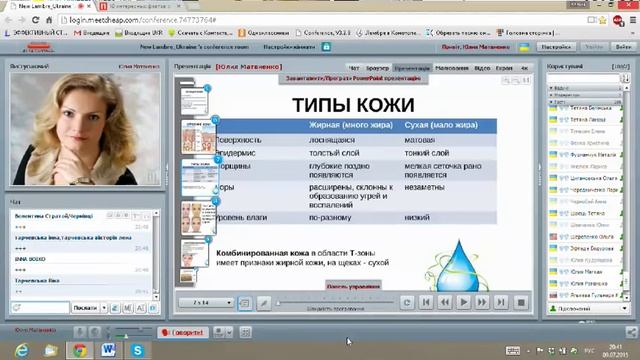Screen dimensions: 640x360
Task: Open File Explorer from taskbar
Action: (51, 350)
